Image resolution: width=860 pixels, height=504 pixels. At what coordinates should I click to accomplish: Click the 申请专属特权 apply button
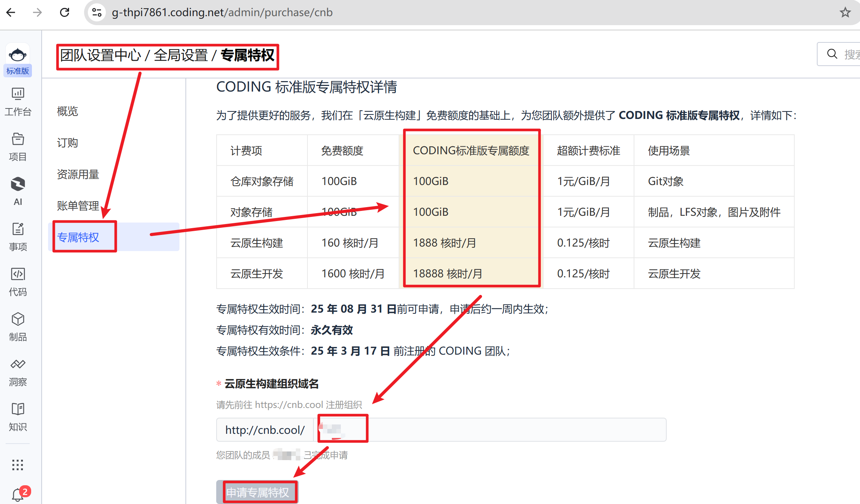(258, 492)
